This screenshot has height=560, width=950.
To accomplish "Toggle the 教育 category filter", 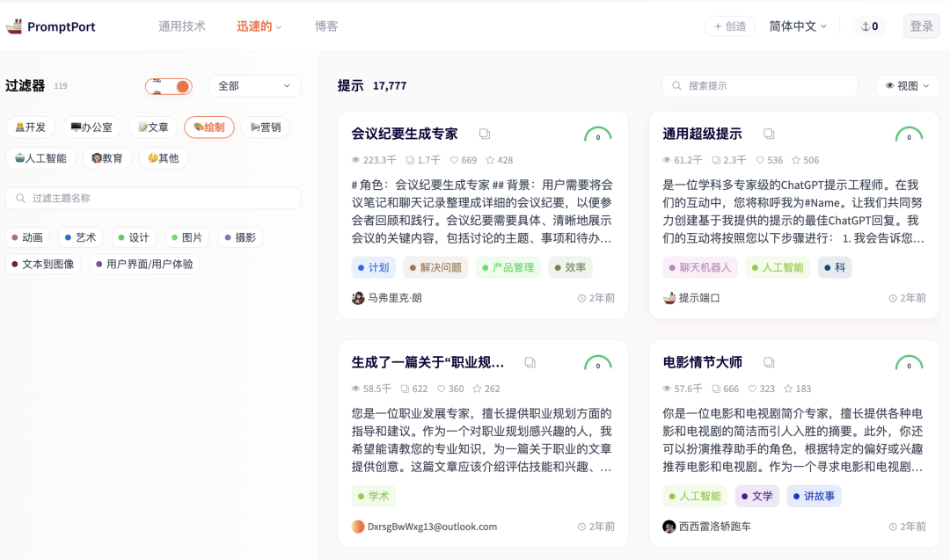I will [107, 158].
